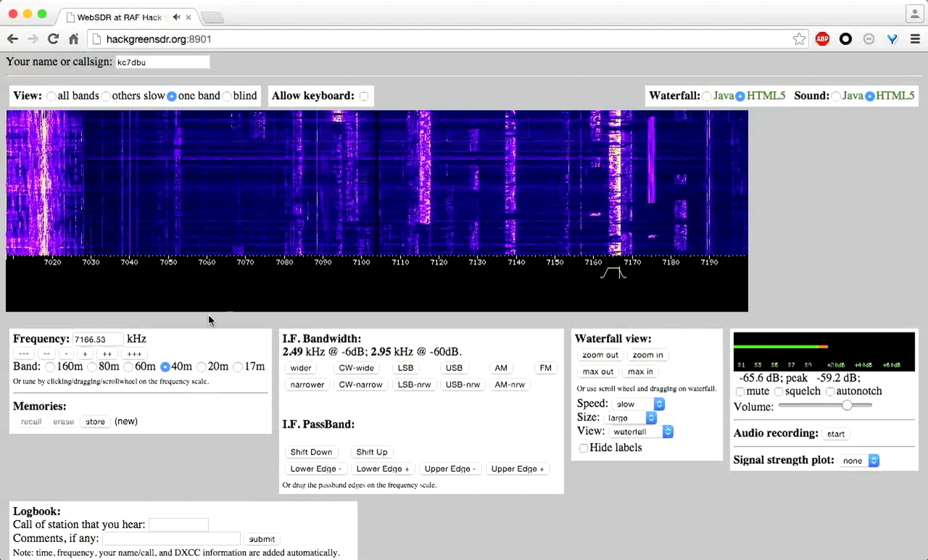Tune up with the +++ button
The height and width of the screenshot is (560, 928).
coord(134,354)
